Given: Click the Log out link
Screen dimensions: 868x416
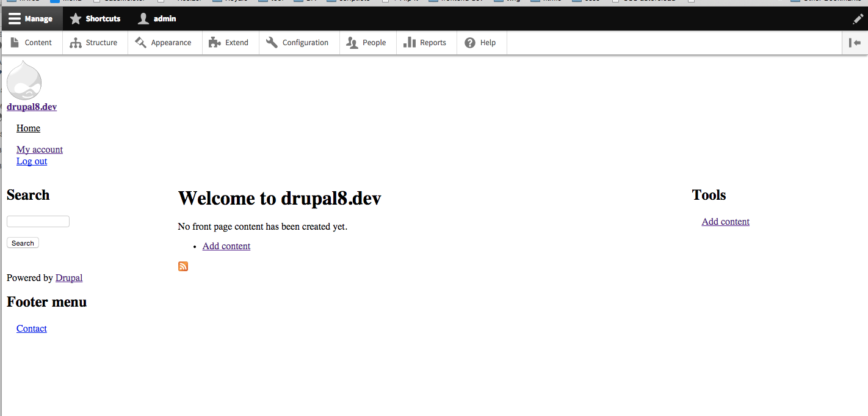Looking at the screenshot, I should click(x=32, y=161).
